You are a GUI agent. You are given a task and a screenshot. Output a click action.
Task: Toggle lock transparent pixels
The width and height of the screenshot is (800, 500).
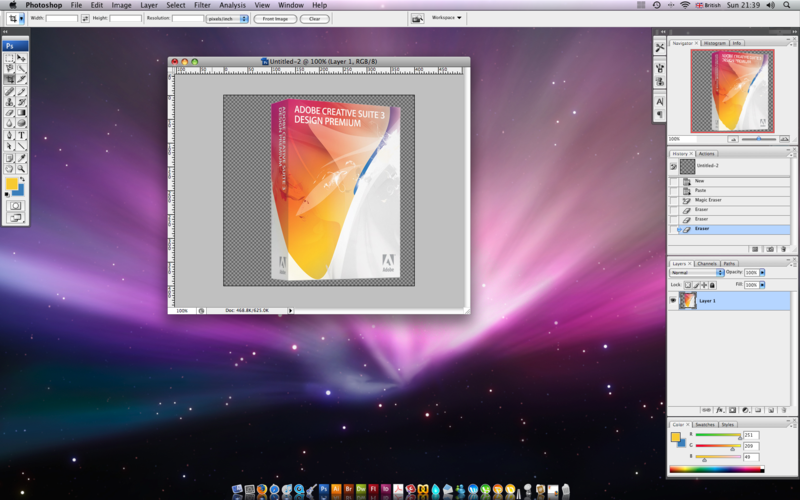[688, 285]
